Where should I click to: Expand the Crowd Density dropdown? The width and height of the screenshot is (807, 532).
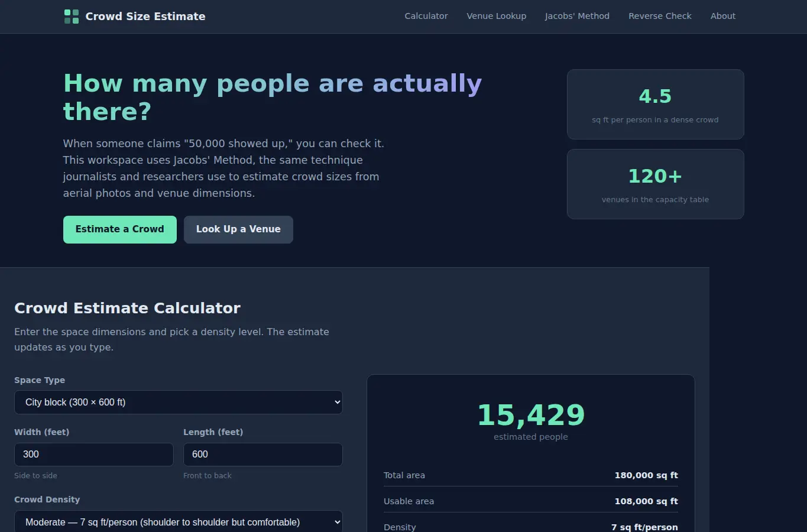click(179, 522)
